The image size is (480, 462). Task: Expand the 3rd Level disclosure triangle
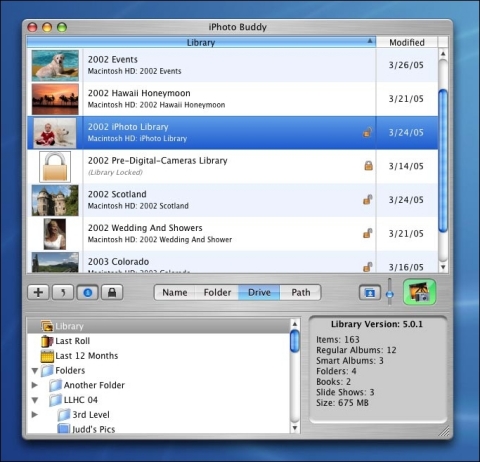coord(35,414)
